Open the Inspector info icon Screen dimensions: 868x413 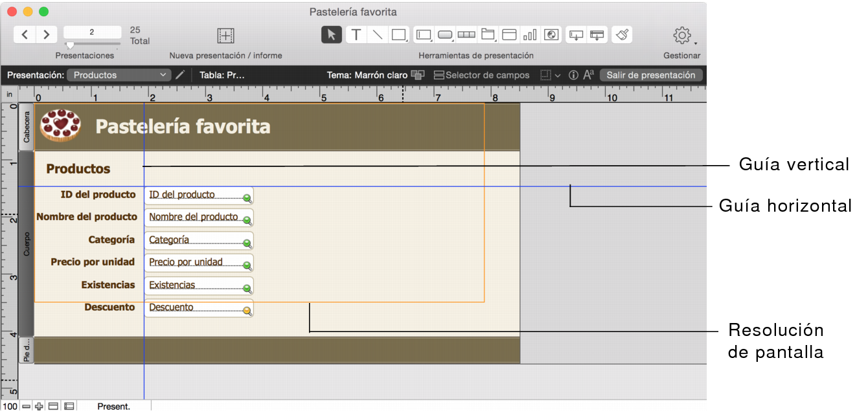(573, 75)
